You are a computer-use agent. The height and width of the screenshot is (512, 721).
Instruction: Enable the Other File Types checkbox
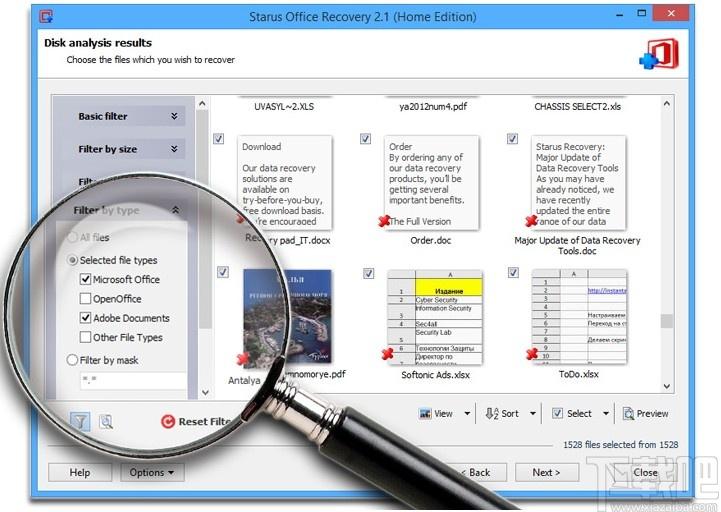tap(85, 337)
